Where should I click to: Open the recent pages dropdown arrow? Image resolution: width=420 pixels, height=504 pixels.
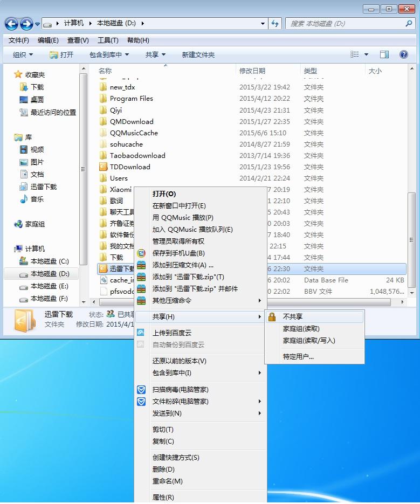coord(37,24)
